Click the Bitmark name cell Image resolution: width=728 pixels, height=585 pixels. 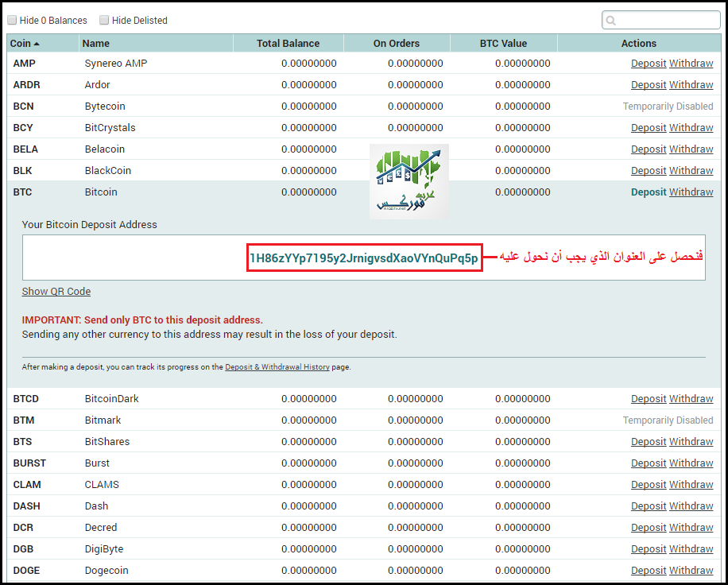(x=103, y=420)
